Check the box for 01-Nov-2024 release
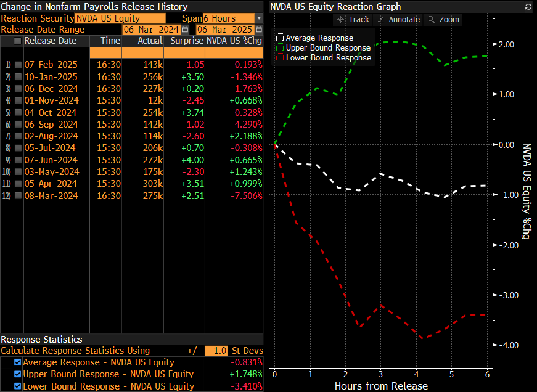The image size is (537, 392). coord(18,100)
